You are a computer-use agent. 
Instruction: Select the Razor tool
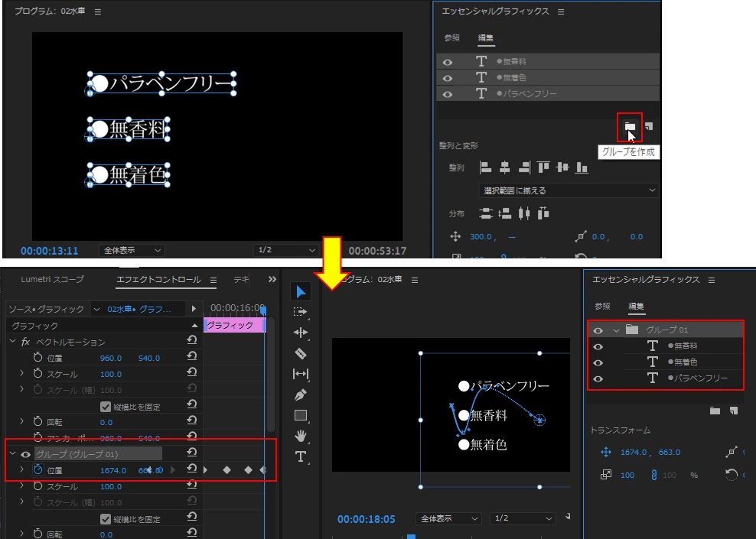[301, 353]
